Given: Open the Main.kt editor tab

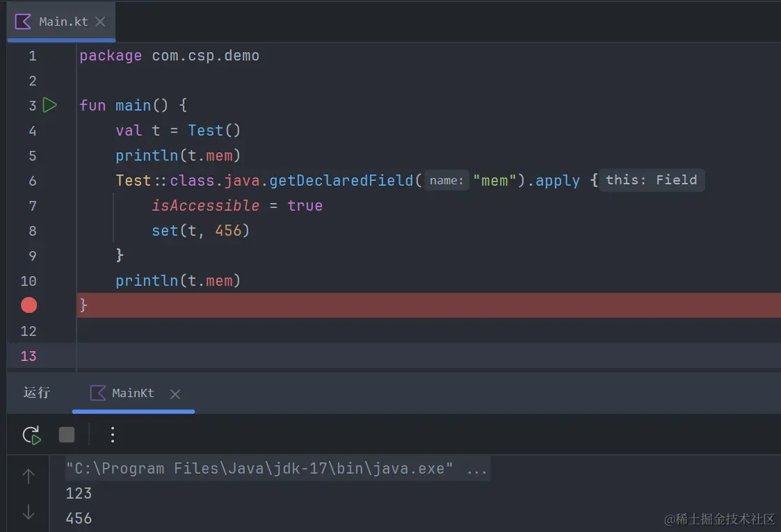Looking at the screenshot, I should click(61, 22).
